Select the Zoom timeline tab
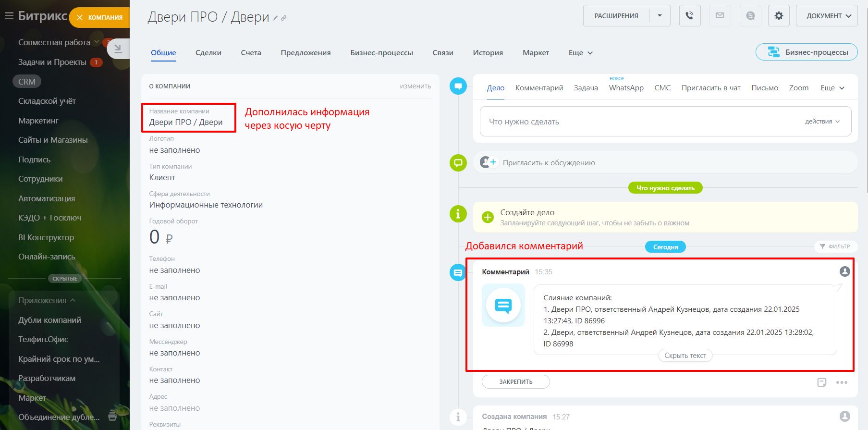This screenshot has width=868, height=430. 799,88
